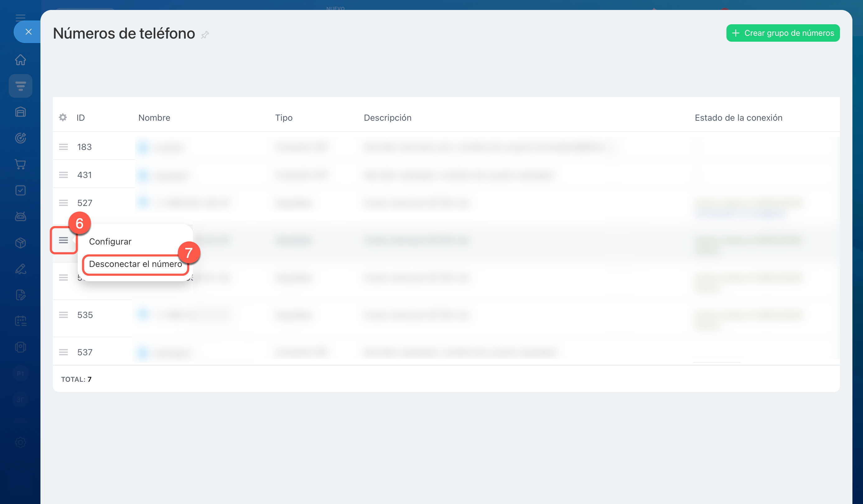Open the tasks checkmark sidebar icon
The image size is (863, 504).
coord(21,190)
